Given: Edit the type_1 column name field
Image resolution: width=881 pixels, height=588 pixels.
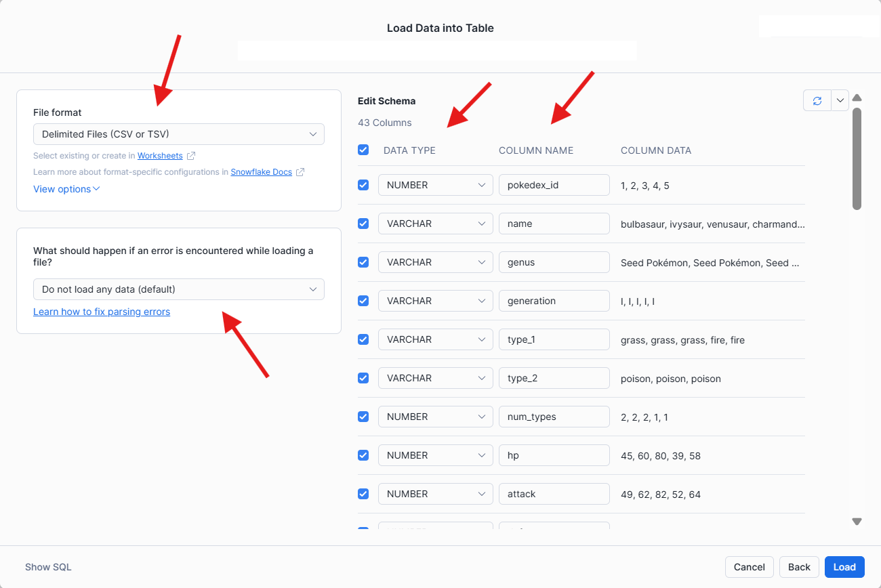Looking at the screenshot, I should tap(554, 339).
